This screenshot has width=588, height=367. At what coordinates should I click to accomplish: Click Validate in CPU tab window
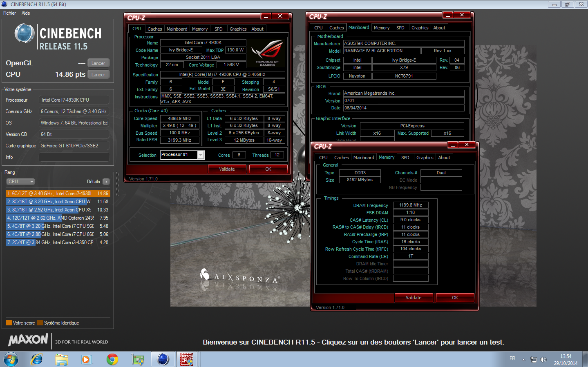227,169
